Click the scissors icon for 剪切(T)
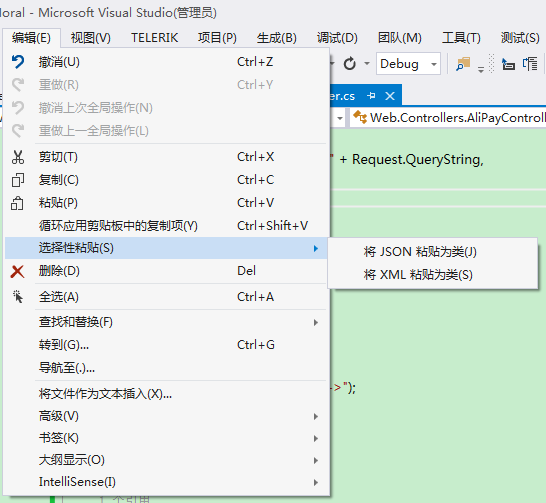Image resolution: width=546 pixels, height=503 pixels. (18, 157)
